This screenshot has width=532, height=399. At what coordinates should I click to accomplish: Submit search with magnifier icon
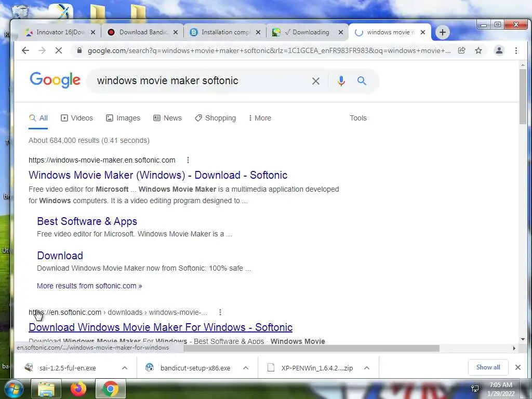point(362,81)
